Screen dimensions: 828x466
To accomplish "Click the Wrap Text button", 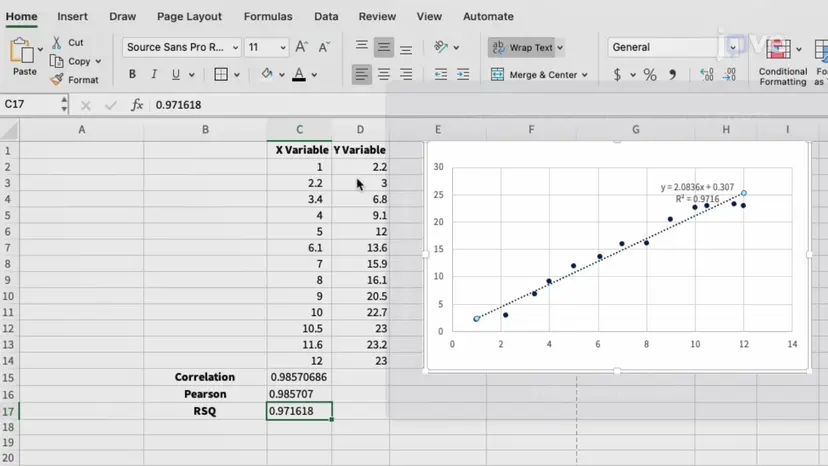I will click(522, 48).
